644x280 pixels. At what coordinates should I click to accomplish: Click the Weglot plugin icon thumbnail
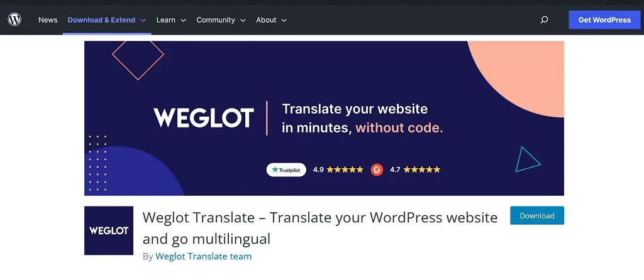point(109,230)
